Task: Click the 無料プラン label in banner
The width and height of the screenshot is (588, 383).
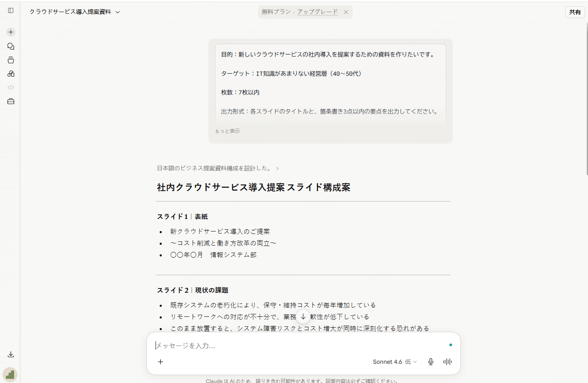Action: [x=276, y=12]
